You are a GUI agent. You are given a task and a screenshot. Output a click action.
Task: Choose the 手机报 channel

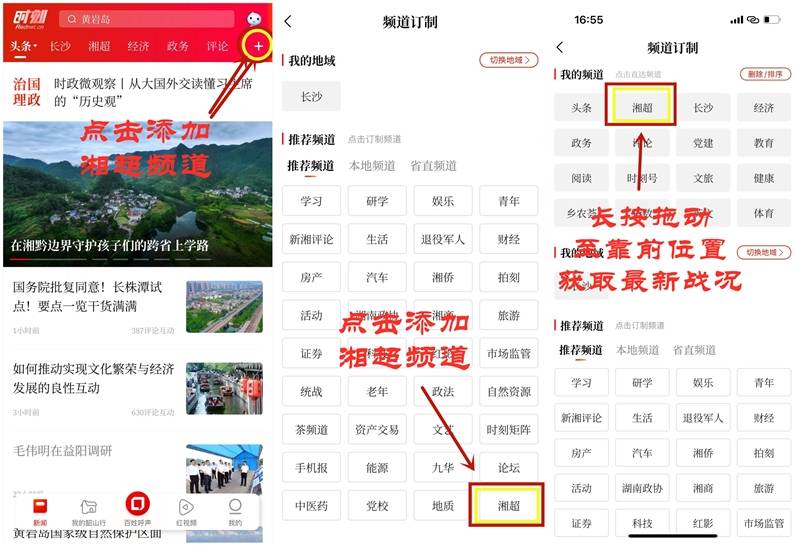[x=310, y=467]
